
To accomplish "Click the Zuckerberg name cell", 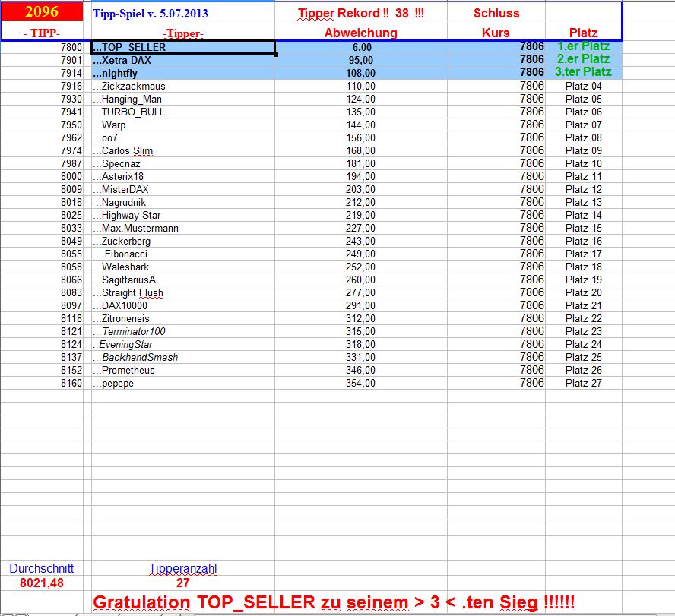I will click(x=183, y=241).
